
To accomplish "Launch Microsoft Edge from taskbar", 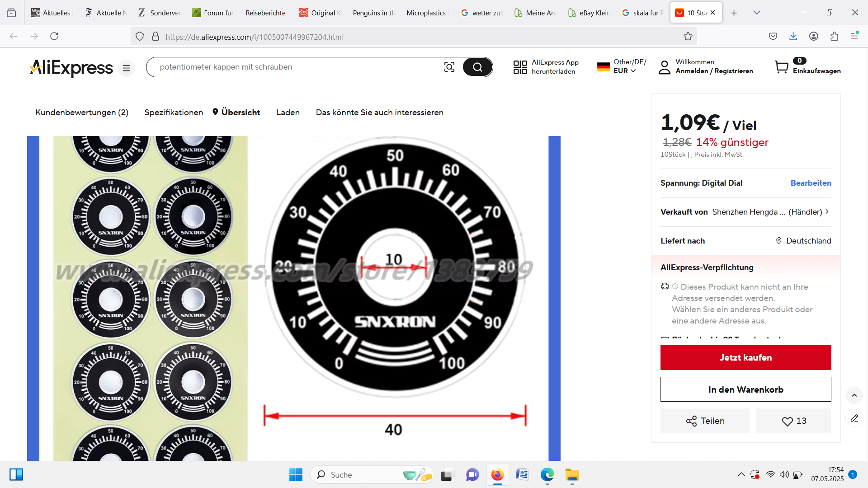I will click(x=547, y=474).
